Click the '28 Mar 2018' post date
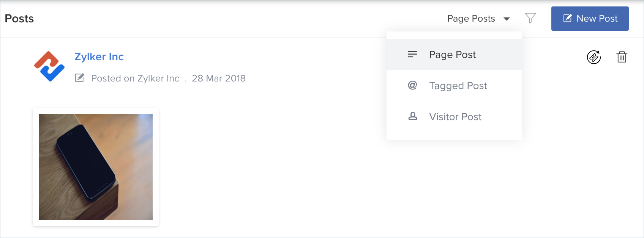This screenshot has height=238, width=644. tap(219, 78)
